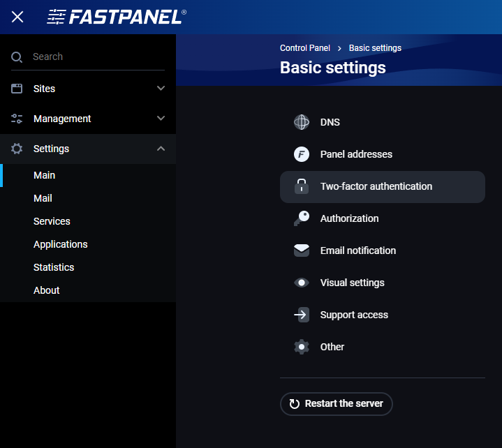The width and height of the screenshot is (502, 448).
Task: Expand the Sites menu chevron
Action: (x=161, y=88)
